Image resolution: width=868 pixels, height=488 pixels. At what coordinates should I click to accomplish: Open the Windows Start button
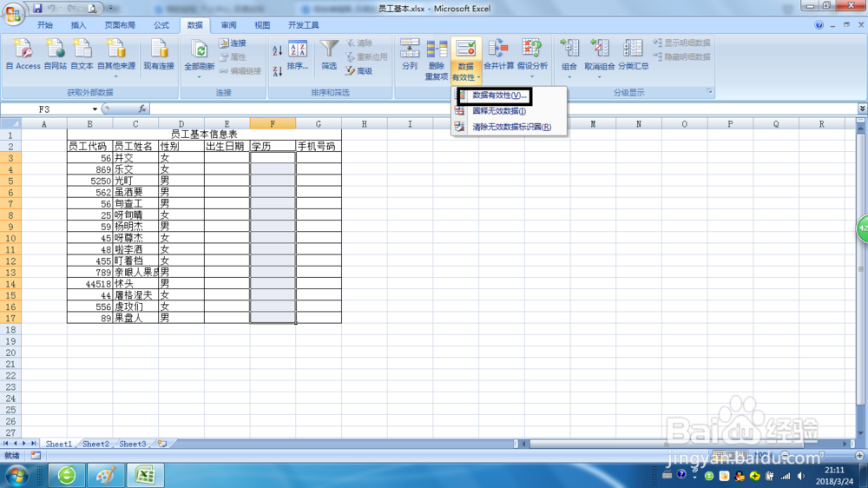point(16,475)
